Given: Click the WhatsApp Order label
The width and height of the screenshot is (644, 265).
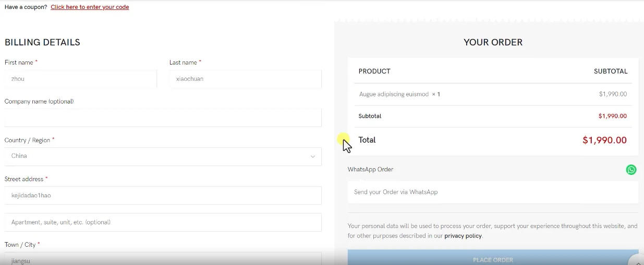Looking at the screenshot, I should click(370, 170).
